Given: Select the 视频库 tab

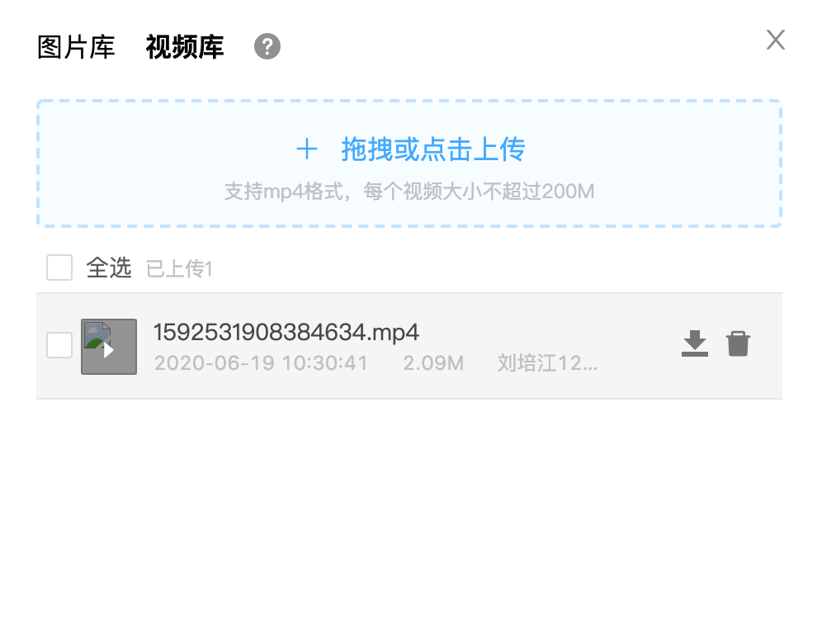Looking at the screenshot, I should click(185, 47).
